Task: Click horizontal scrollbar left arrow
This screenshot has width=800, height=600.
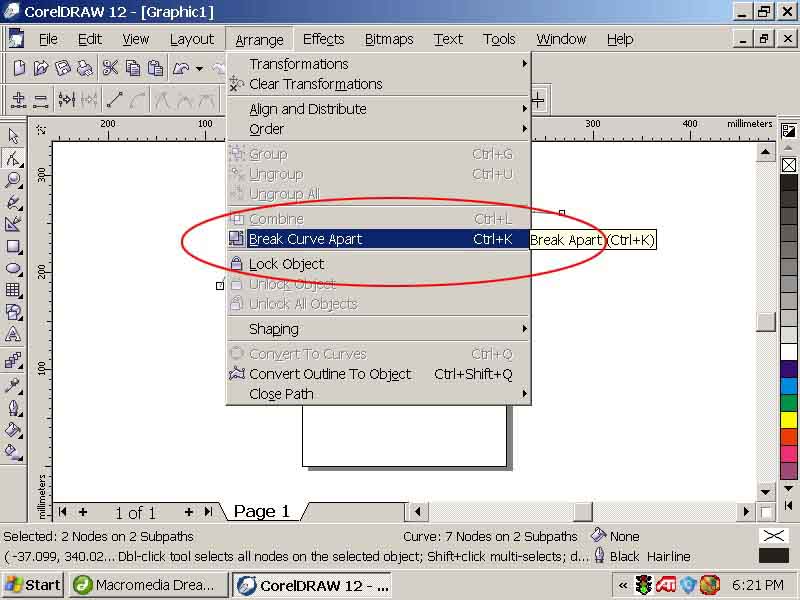Action: click(418, 511)
